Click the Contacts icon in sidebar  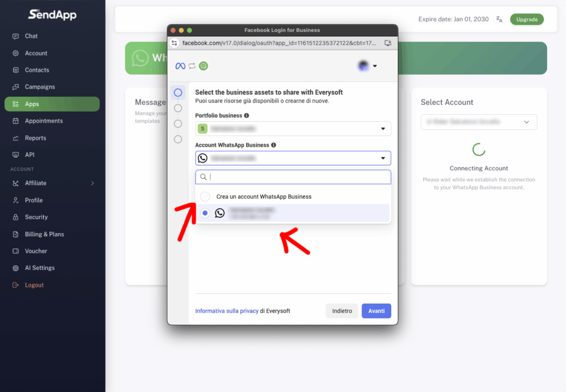coord(15,70)
